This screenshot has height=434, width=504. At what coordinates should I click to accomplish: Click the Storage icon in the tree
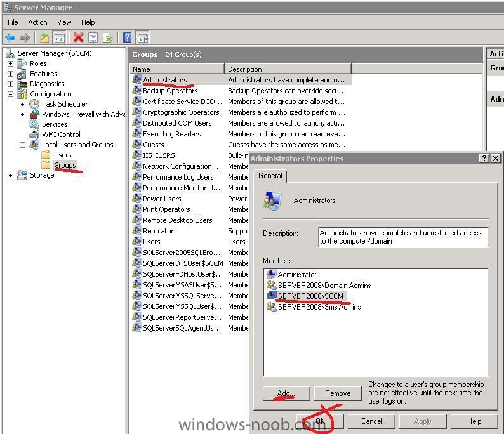pos(22,175)
